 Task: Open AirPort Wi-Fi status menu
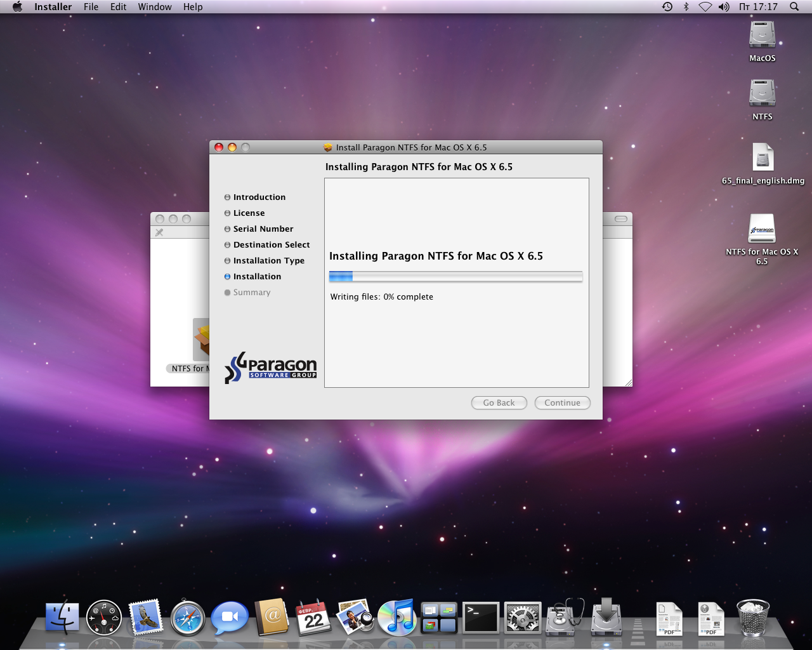pos(705,7)
